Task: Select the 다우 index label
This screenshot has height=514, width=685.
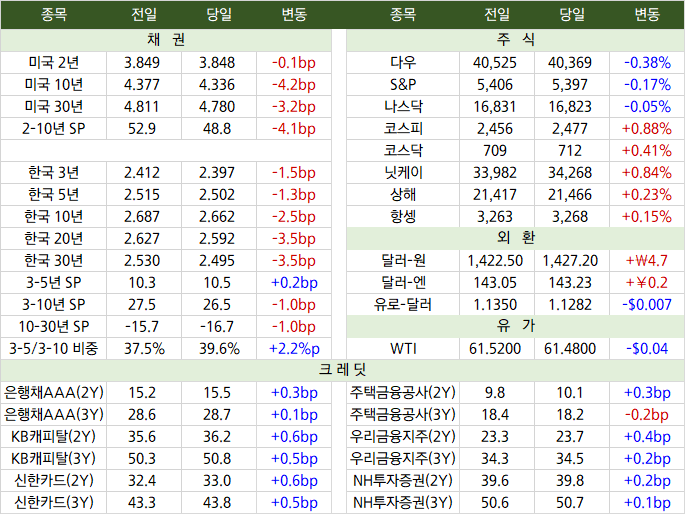Action: pos(403,63)
